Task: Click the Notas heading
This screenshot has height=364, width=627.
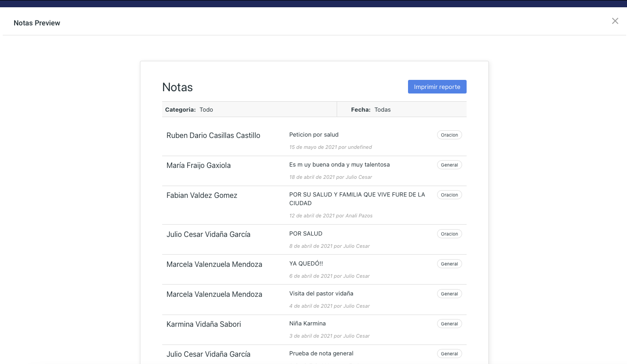Action: coord(178,87)
